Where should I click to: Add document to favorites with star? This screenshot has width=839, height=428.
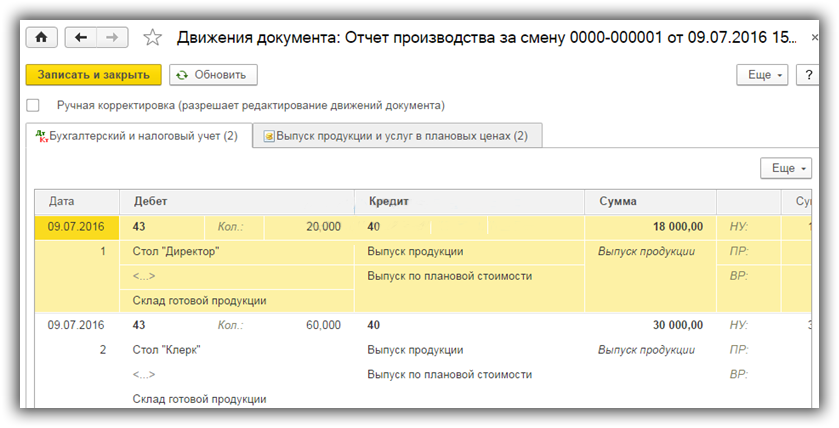[153, 38]
